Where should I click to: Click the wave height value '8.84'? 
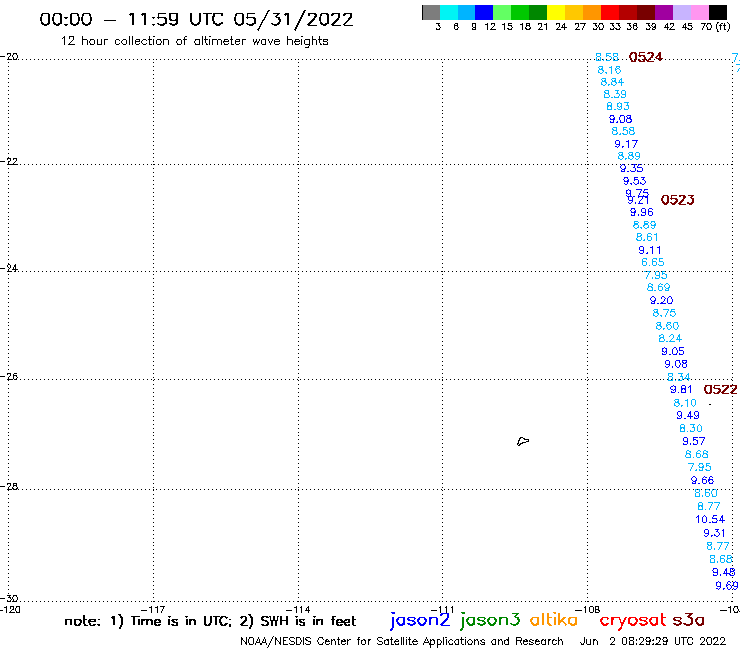click(612, 82)
